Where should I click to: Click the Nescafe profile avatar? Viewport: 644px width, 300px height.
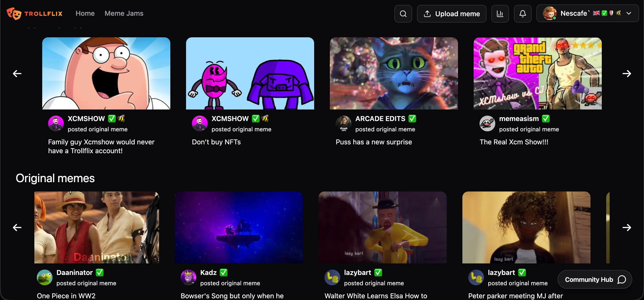point(550,14)
